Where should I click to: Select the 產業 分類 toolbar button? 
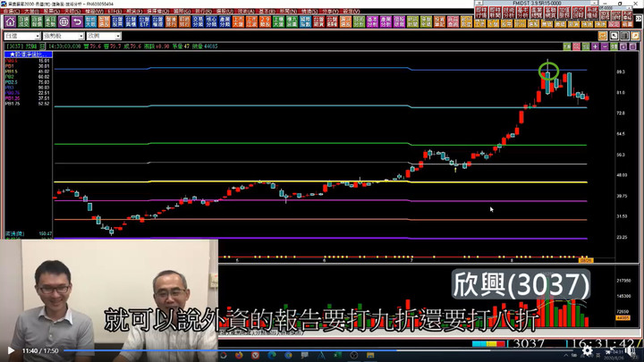pyautogui.click(x=225, y=21)
